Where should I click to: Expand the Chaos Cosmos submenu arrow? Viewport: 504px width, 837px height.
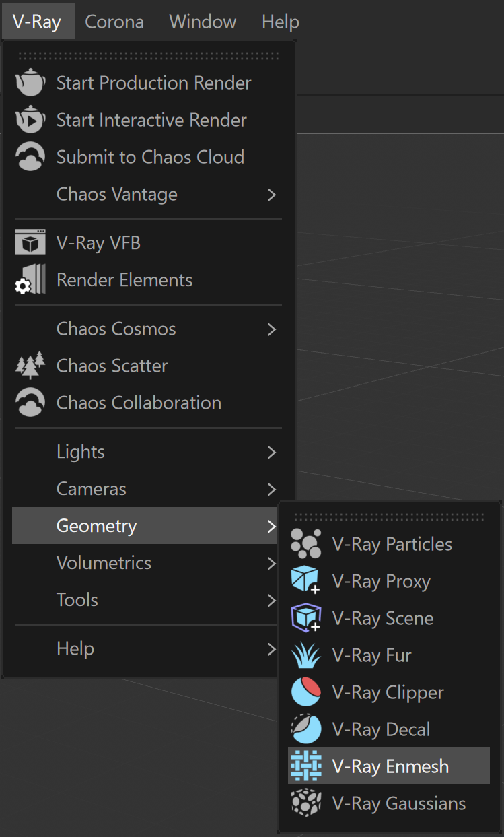272,329
